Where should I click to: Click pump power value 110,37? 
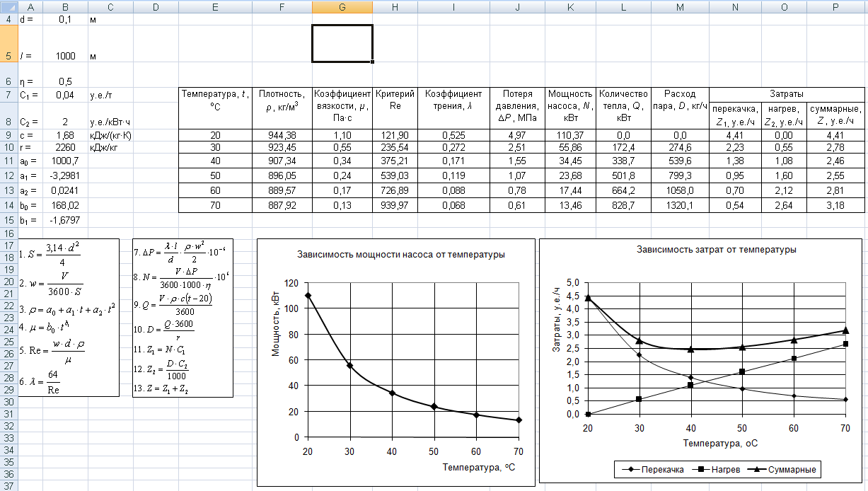[x=569, y=134]
